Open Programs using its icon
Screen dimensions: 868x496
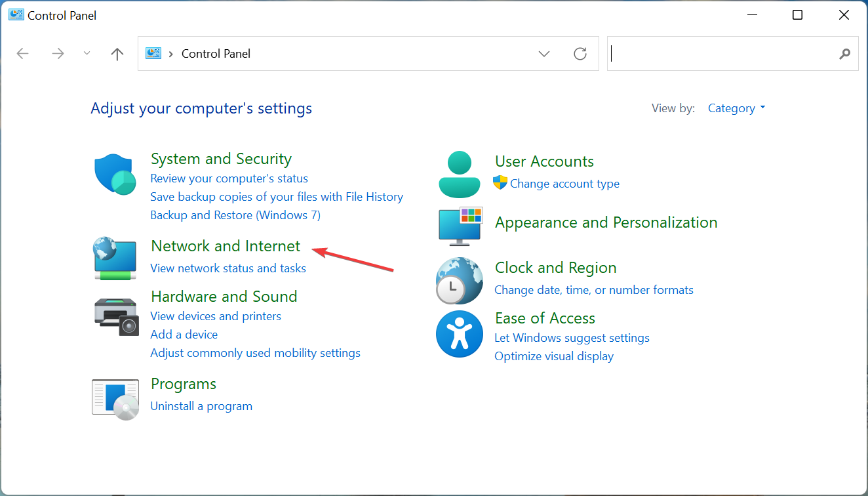click(115, 398)
